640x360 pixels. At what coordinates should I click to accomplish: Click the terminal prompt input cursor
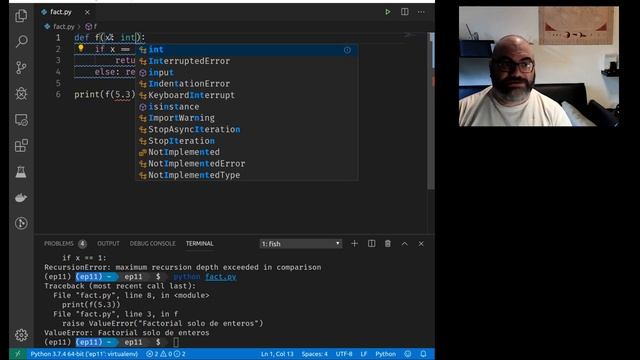click(x=176, y=342)
